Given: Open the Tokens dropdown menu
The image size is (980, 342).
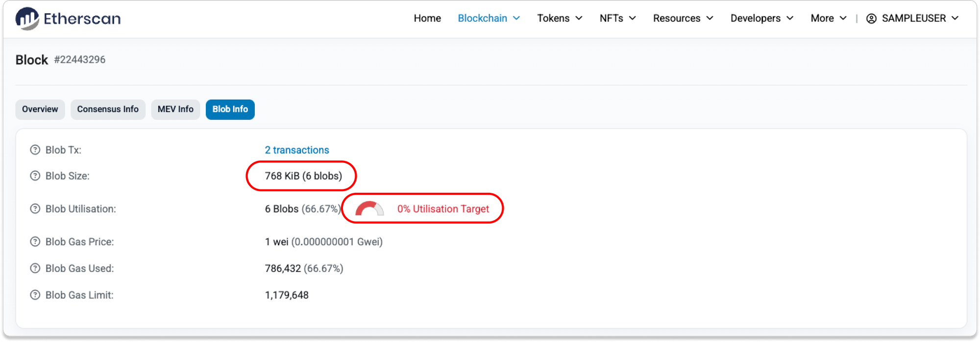Looking at the screenshot, I should point(560,19).
